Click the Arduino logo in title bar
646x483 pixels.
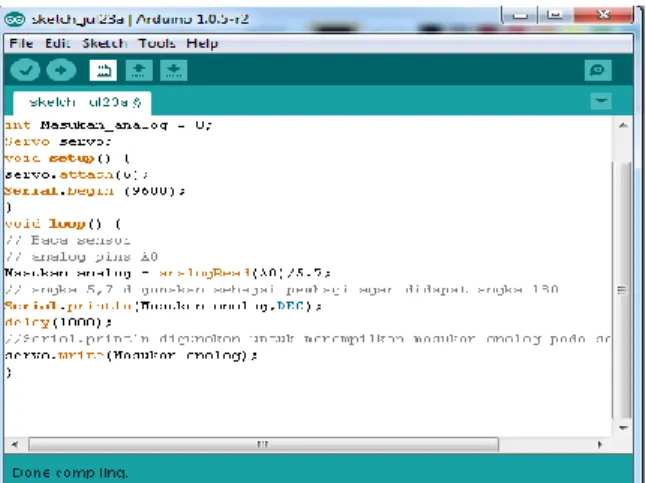click(x=15, y=19)
